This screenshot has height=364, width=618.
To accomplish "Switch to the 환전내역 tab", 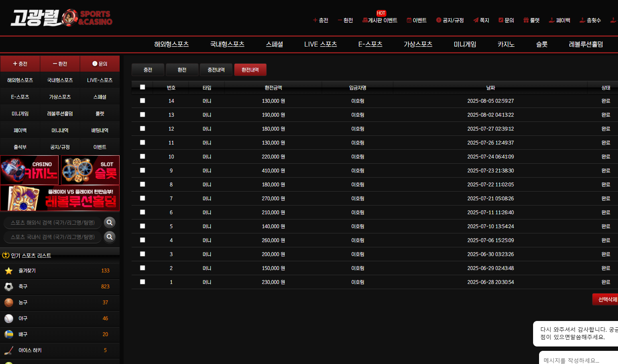I will 250,70.
